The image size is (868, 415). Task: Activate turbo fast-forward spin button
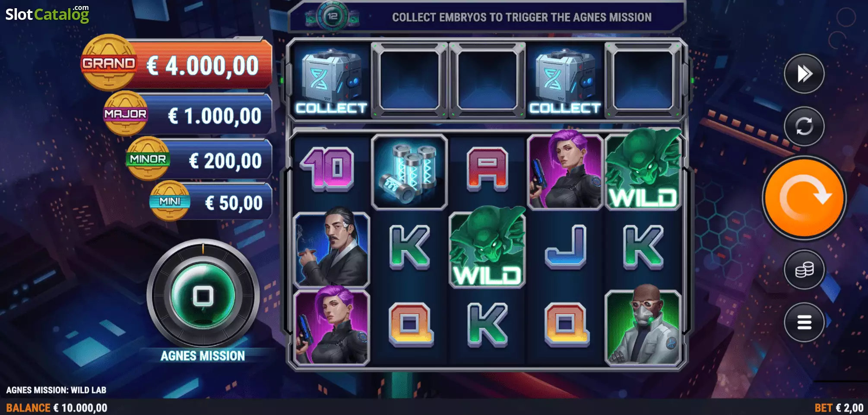click(x=804, y=73)
